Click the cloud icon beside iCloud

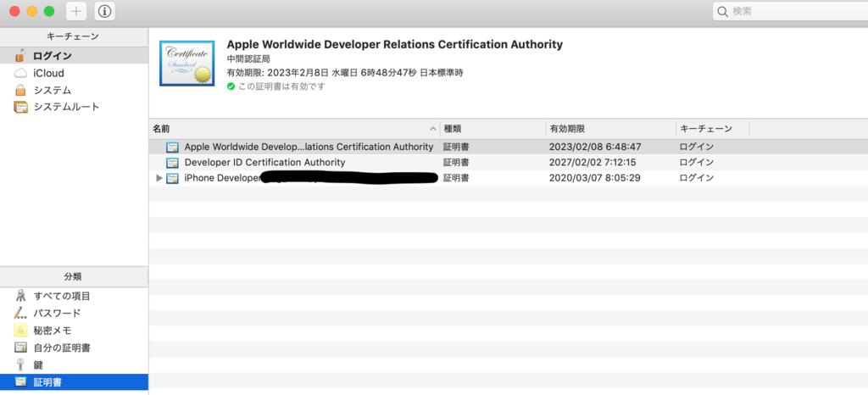point(20,73)
